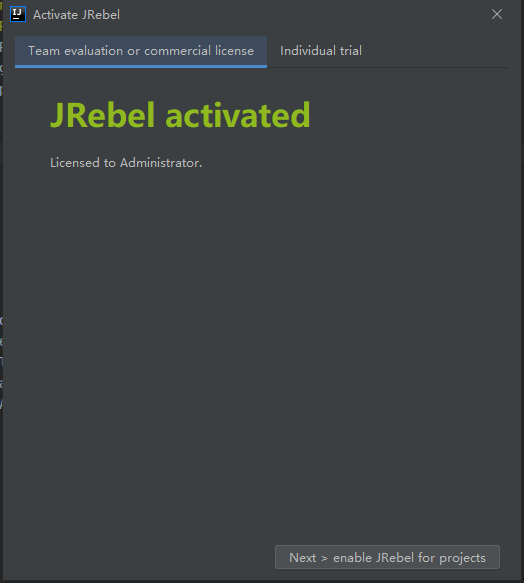Click the word commercial in first tab
This screenshot has height=583, width=524.
(x=177, y=51)
